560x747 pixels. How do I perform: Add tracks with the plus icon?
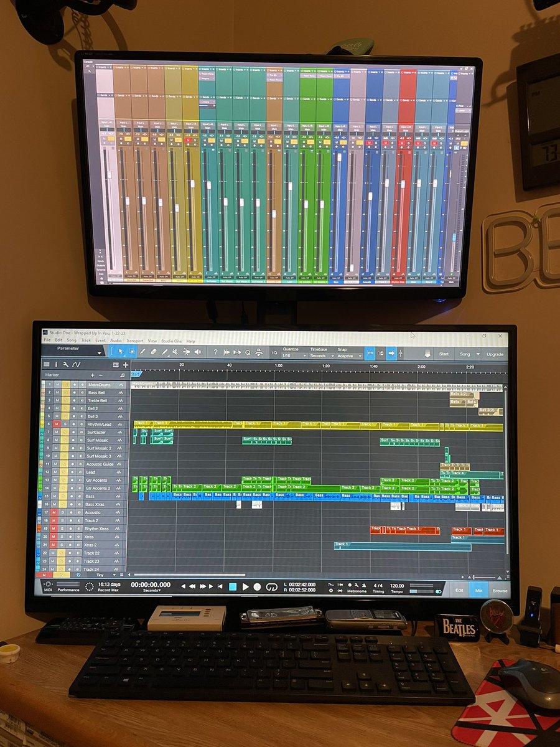click(x=125, y=365)
